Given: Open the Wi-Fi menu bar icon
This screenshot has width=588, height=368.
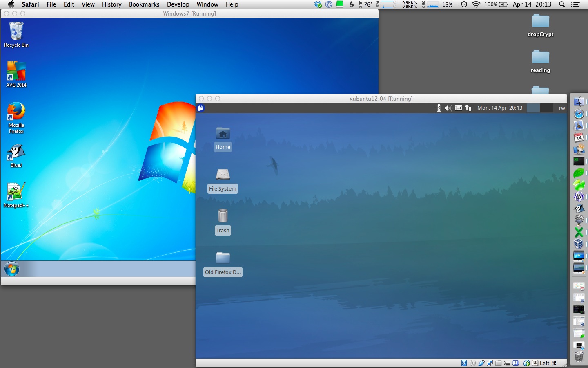Looking at the screenshot, I should pos(476,4).
